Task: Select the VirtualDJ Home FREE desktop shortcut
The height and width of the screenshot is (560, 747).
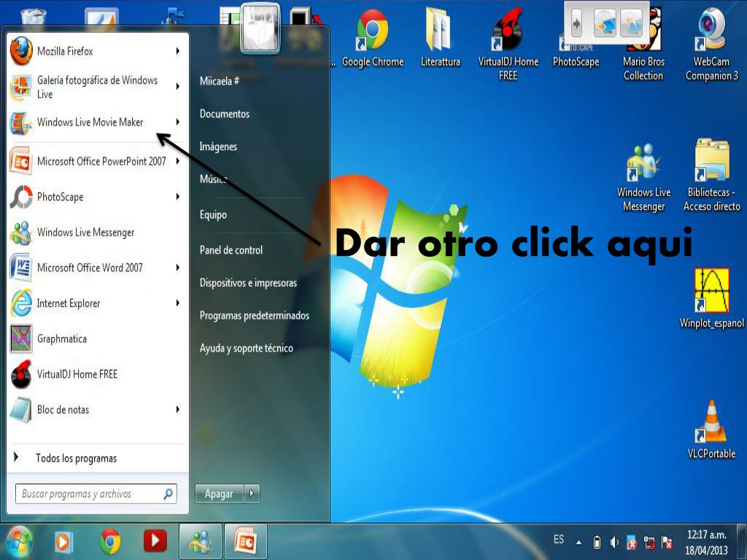Action: (508, 44)
